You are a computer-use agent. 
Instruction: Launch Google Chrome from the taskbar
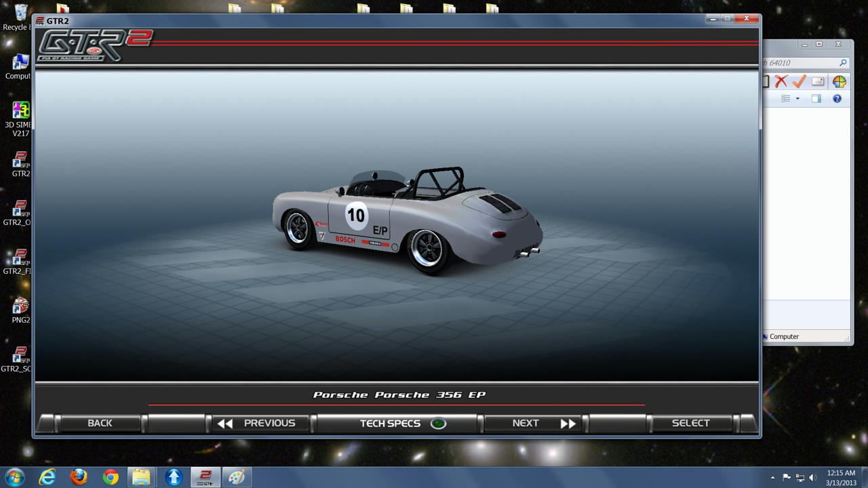pyautogui.click(x=111, y=477)
